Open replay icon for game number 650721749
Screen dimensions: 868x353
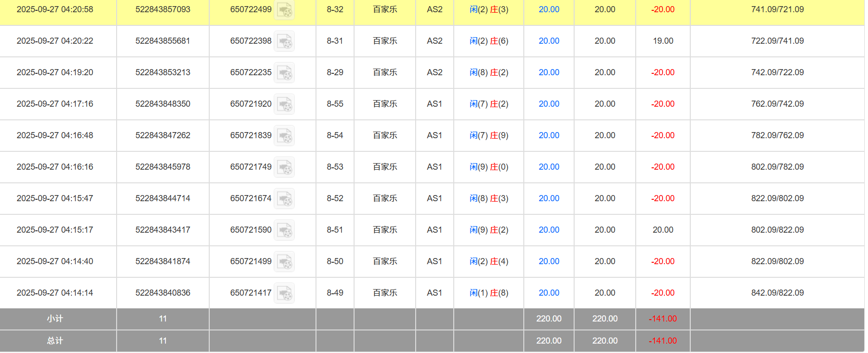tap(284, 167)
